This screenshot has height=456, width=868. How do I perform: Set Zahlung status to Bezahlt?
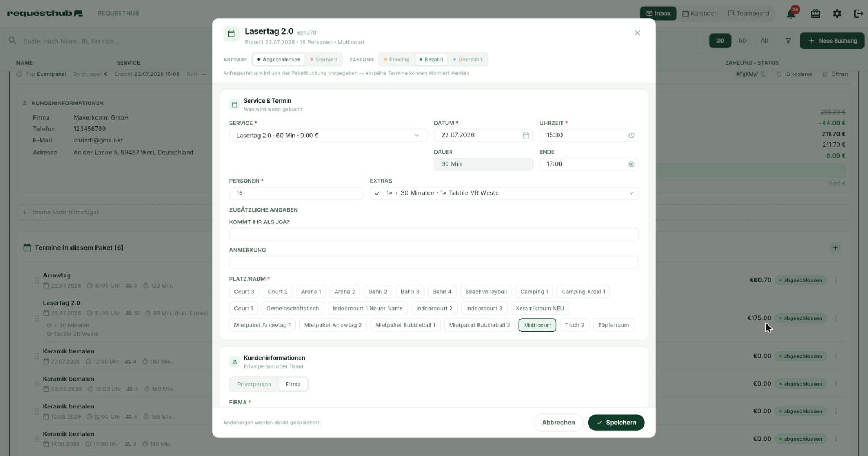tap(431, 60)
